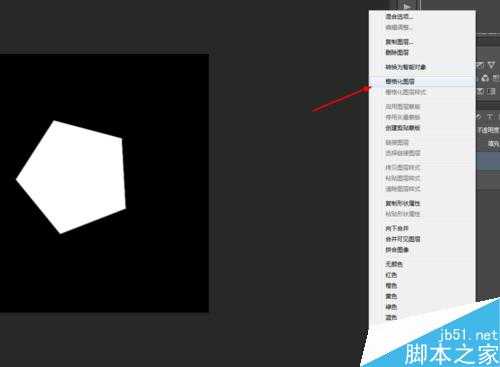Click 转换为智能对象 (Convert to Smart Object)
This screenshot has width=500, height=367.
pyautogui.click(x=406, y=67)
